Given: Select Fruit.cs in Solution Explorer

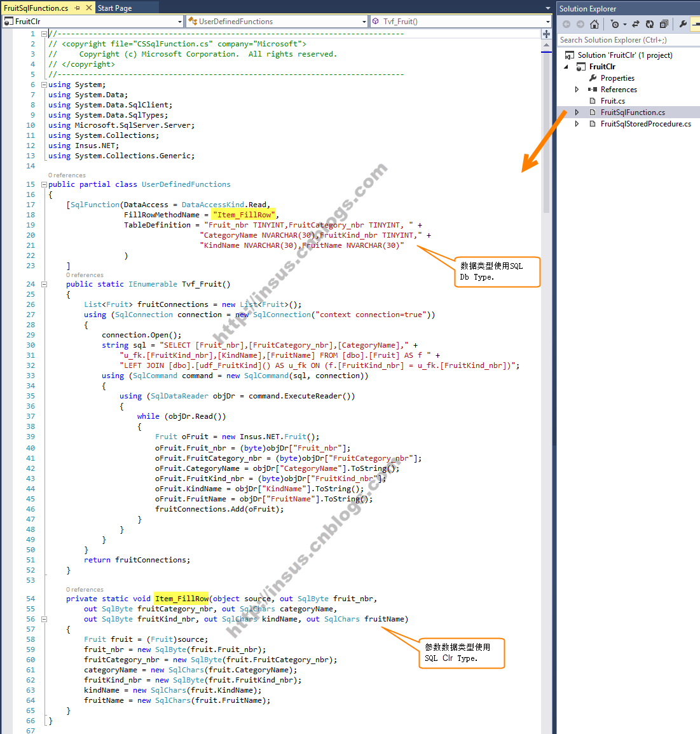Looking at the screenshot, I should (x=612, y=101).
